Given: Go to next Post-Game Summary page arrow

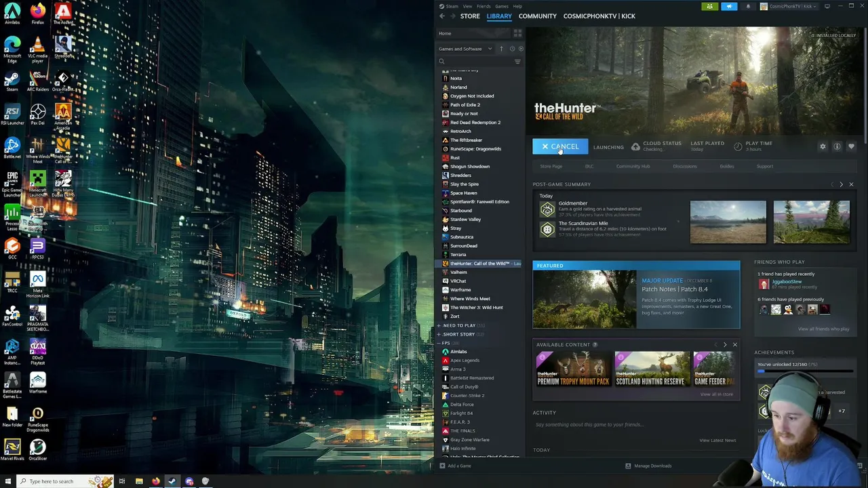Looking at the screenshot, I should 841,184.
